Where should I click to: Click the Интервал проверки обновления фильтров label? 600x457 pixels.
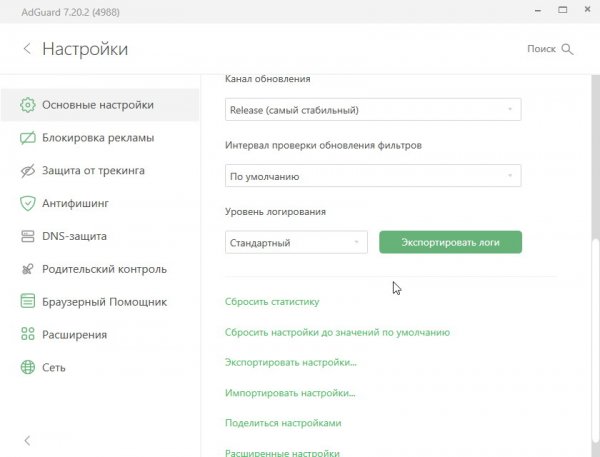coord(323,145)
